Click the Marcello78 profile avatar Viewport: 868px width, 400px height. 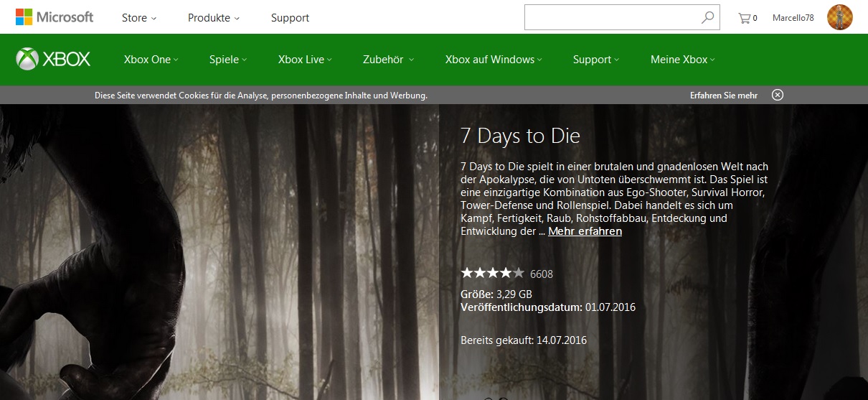840,17
